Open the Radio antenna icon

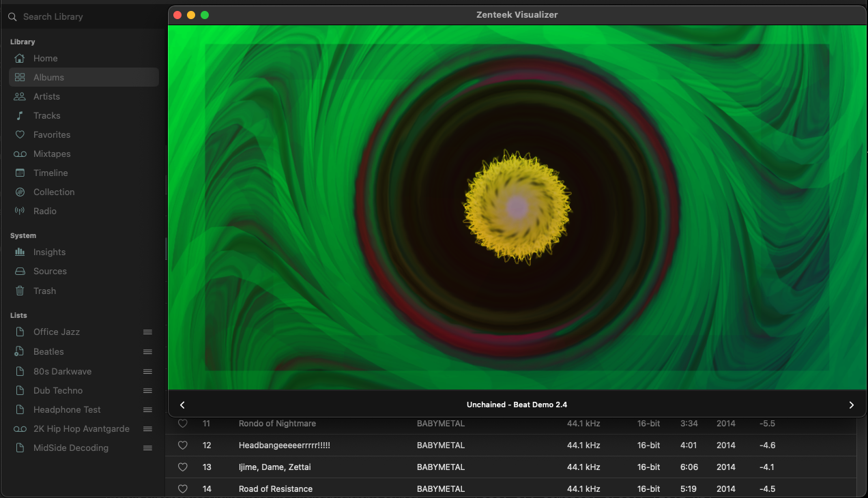[20, 211]
